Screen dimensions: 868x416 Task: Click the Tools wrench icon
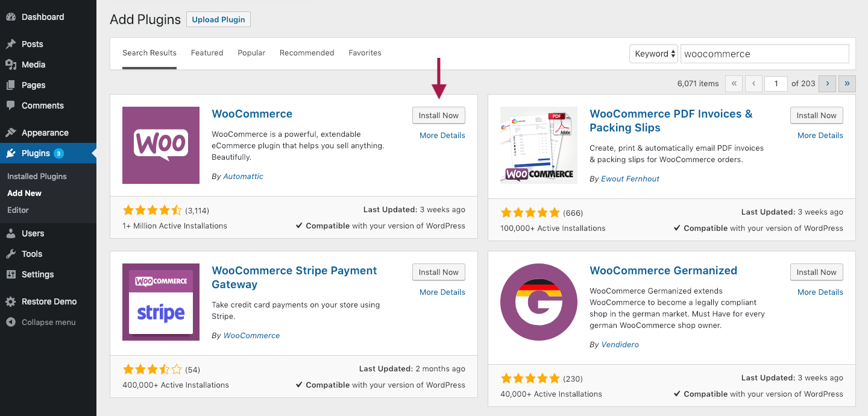coord(11,254)
